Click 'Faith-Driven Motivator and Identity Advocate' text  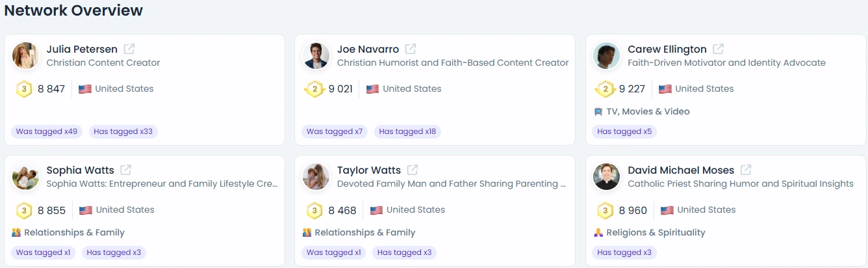[x=726, y=63]
